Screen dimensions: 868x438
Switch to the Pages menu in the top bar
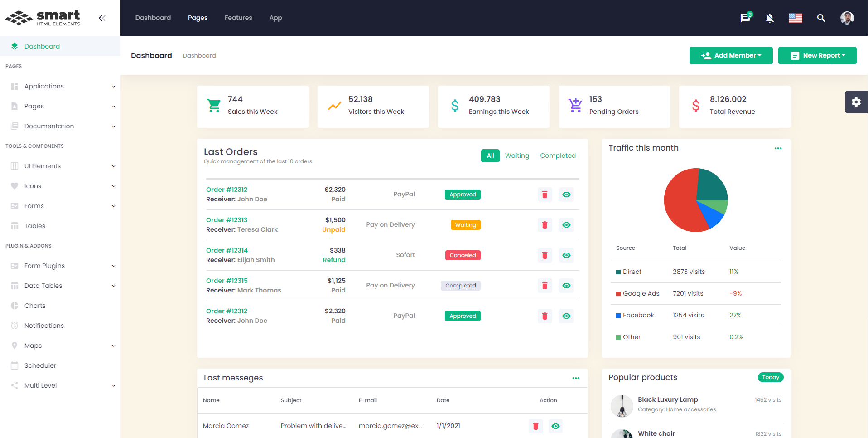[198, 18]
